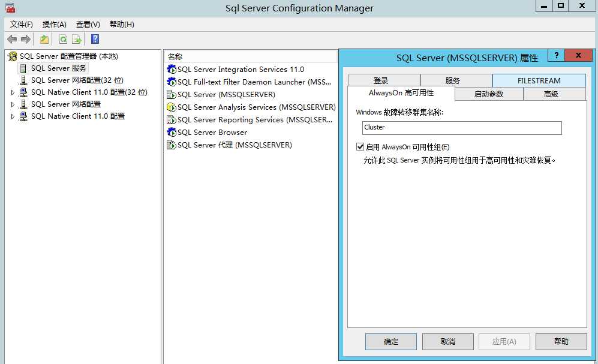Select SQL Server 网络配置 tree label
The height and width of the screenshot is (364, 598).
[x=66, y=104]
